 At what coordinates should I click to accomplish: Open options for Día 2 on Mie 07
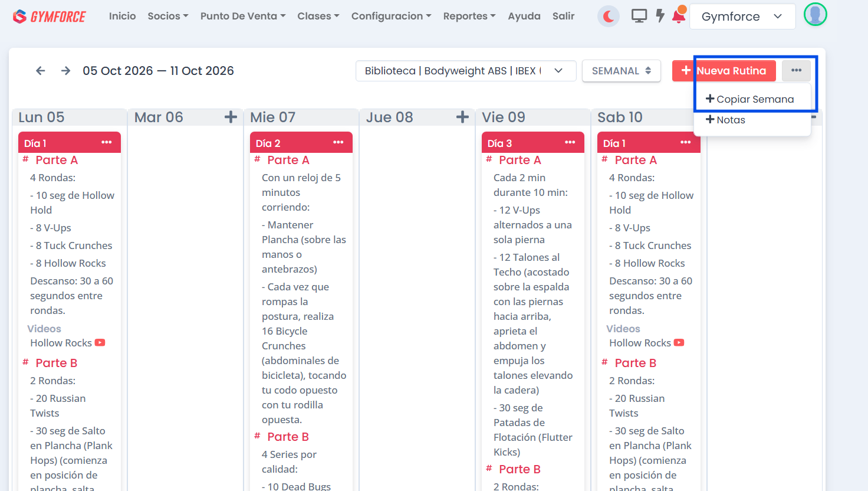click(338, 142)
